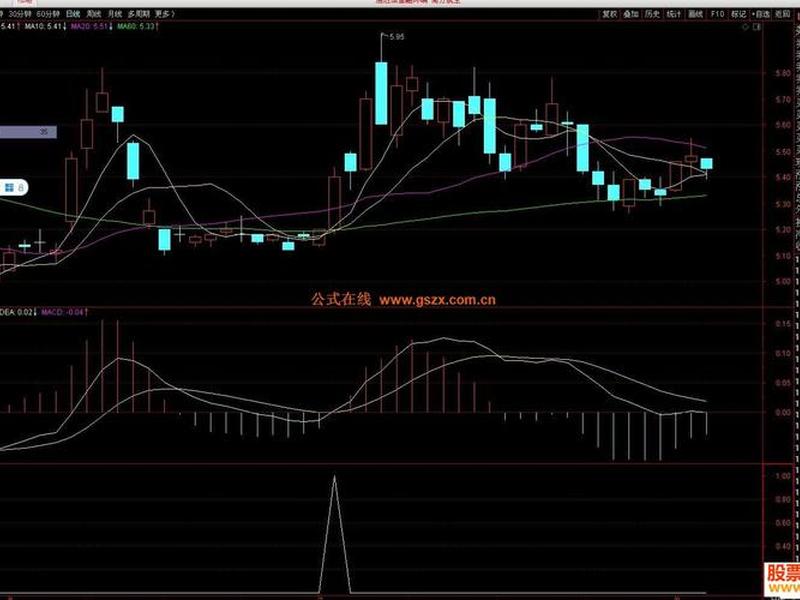Add stock via +自选 button
This screenshot has height=600, width=800.
pos(761,14)
